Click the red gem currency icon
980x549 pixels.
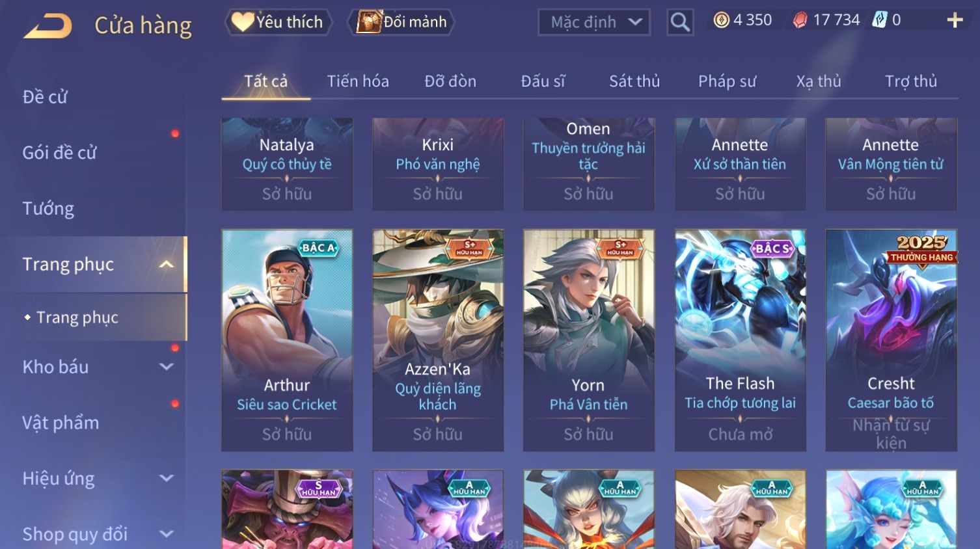coord(800,20)
